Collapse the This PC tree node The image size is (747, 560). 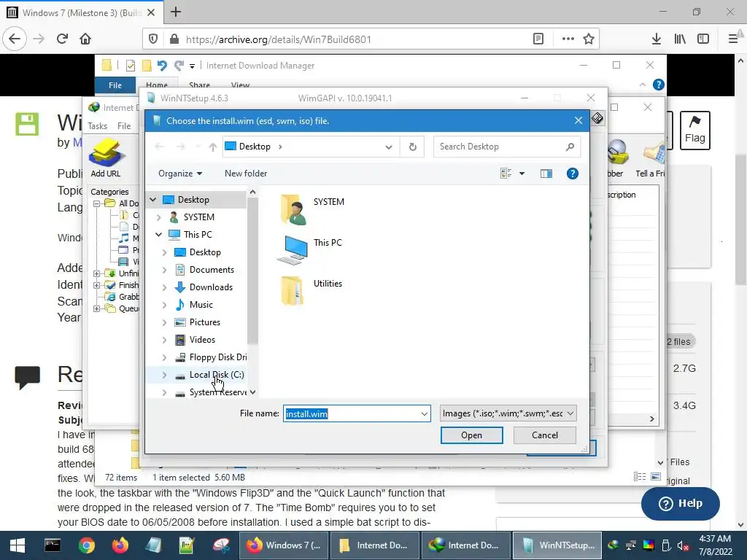point(158,235)
